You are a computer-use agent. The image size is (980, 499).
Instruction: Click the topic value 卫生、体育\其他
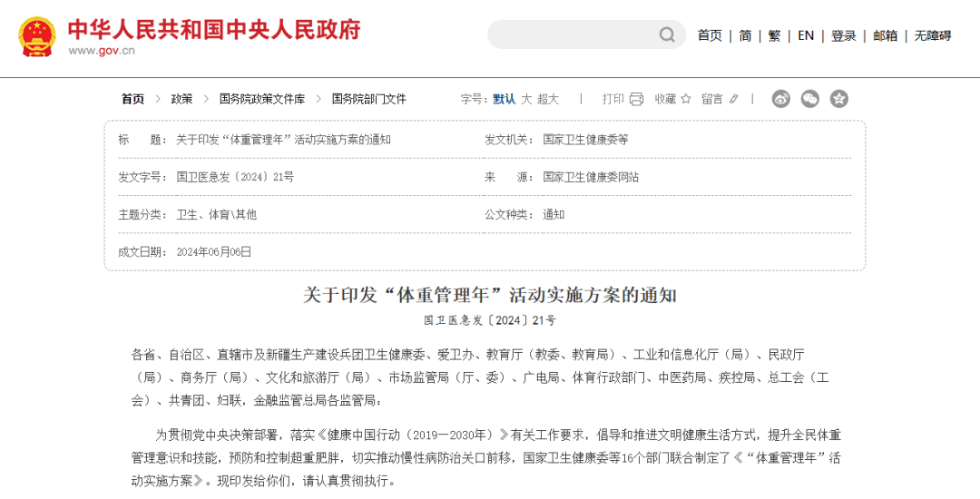(x=216, y=215)
